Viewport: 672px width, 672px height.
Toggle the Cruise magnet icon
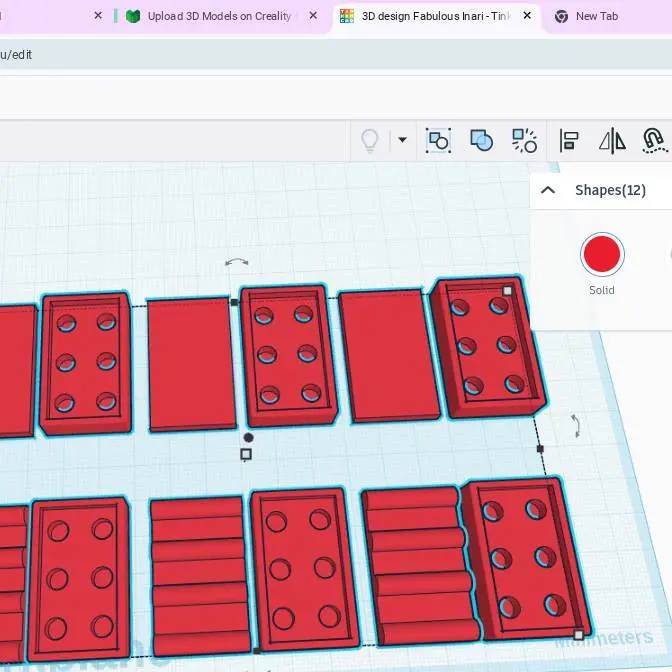(654, 140)
